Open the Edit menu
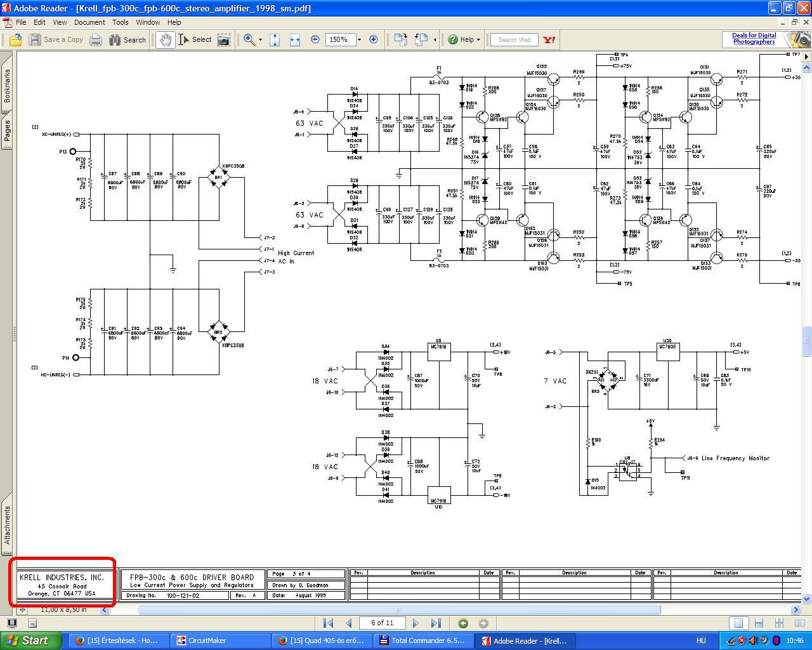The height and width of the screenshot is (650, 812). click(x=39, y=22)
